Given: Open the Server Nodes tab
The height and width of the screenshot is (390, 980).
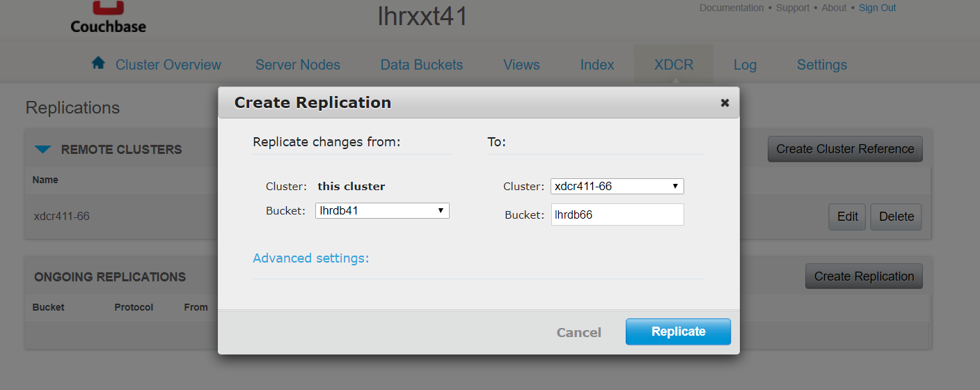Looking at the screenshot, I should 298,65.
